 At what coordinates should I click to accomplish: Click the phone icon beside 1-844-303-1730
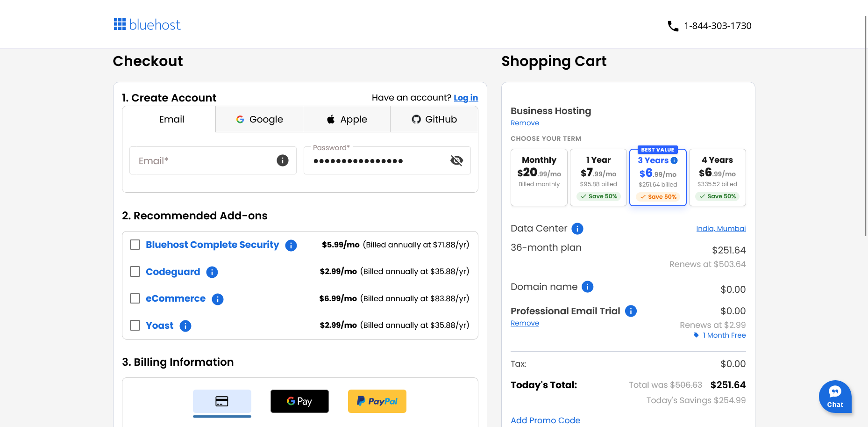point(673,26)
